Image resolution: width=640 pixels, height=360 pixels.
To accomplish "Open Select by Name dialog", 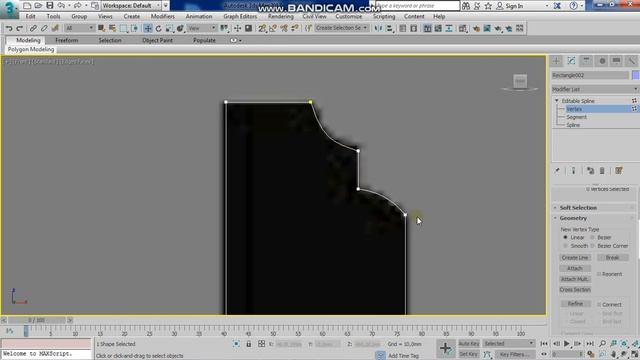I will click(112, 28).
